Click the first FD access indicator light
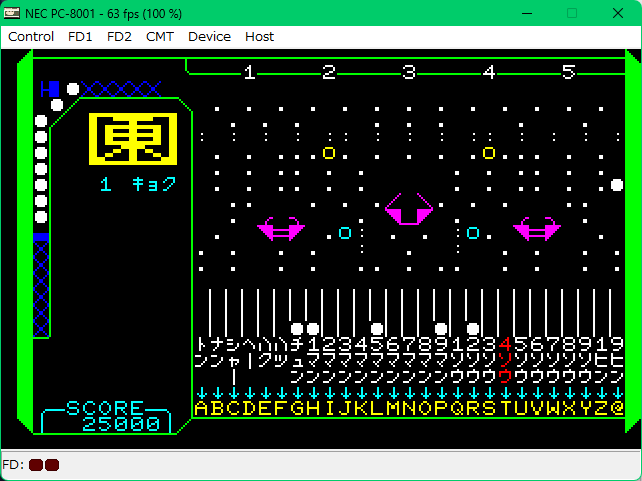 click(36, 465)
